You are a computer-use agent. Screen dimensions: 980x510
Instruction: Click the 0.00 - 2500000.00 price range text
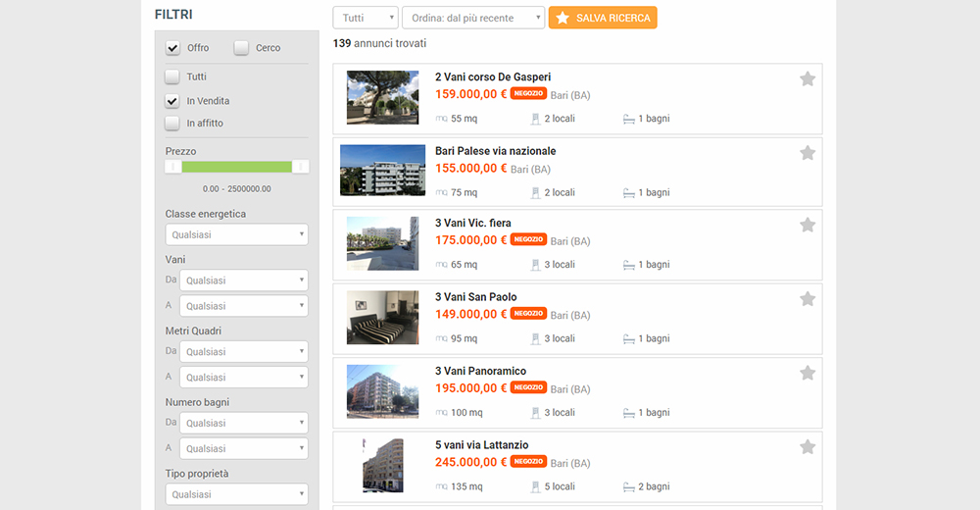tap(237, 188)
